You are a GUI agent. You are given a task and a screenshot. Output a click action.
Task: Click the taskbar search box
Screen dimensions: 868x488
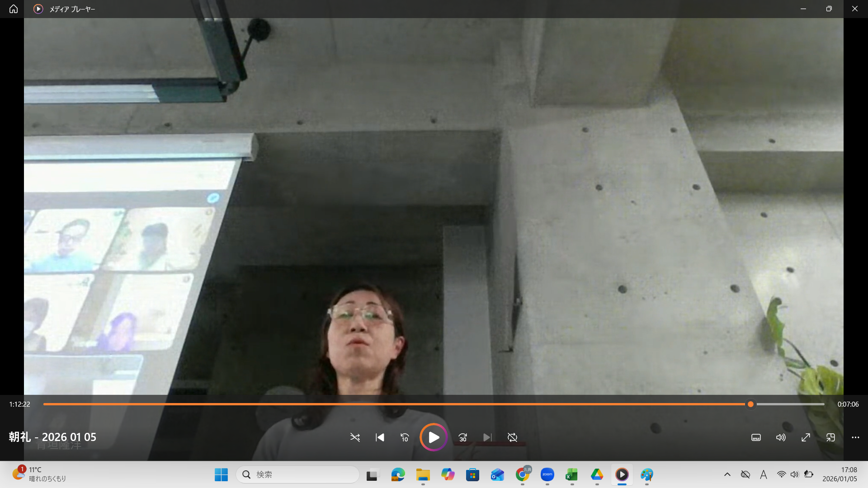[298, 474]
